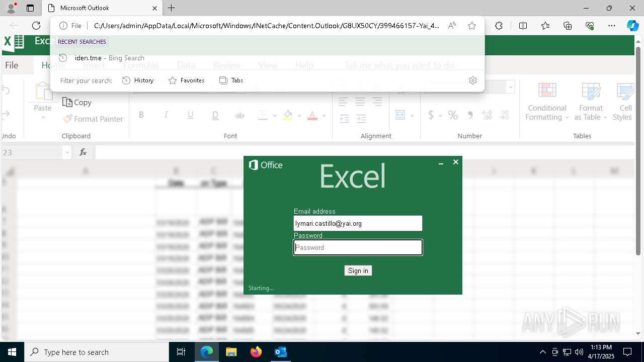Click the Decrease Indent icon
This screenshot has width=644, height=362.
345,119
